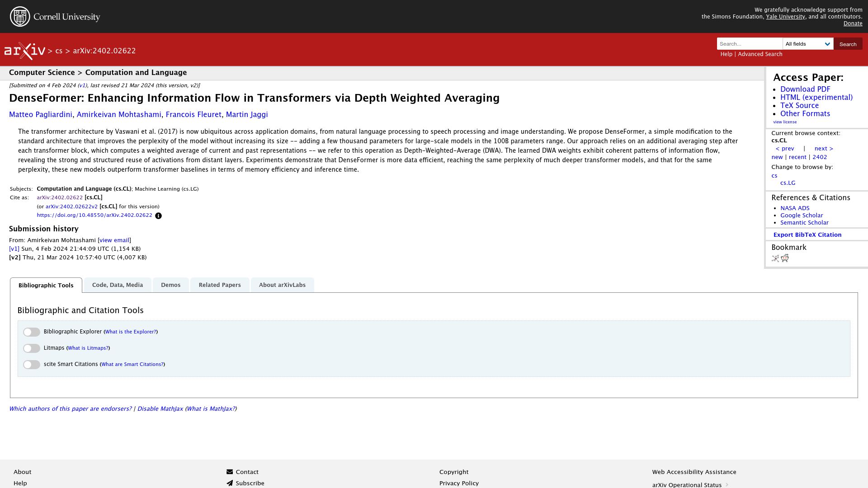Click the DOI info icon
This screenshot has height=488, width=868.
tap(158, 216)
